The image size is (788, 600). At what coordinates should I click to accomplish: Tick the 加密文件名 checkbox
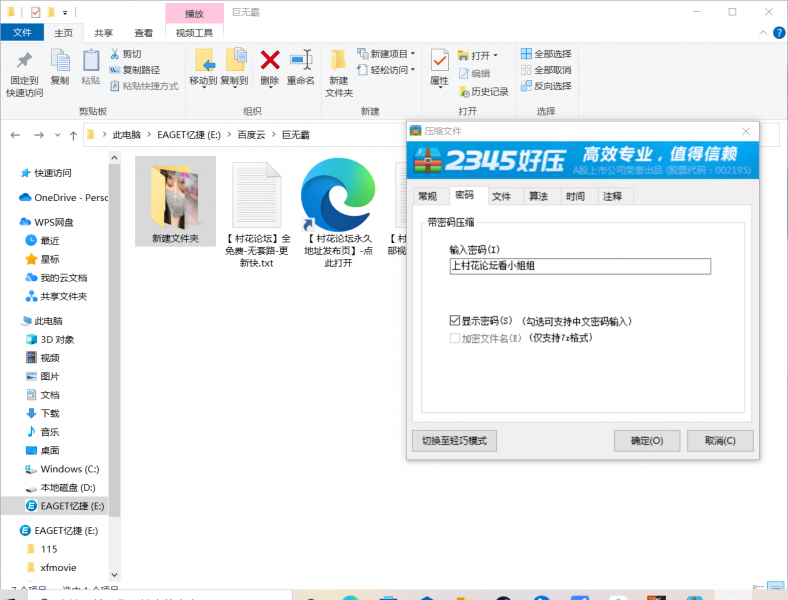click(x=455, y=338)
